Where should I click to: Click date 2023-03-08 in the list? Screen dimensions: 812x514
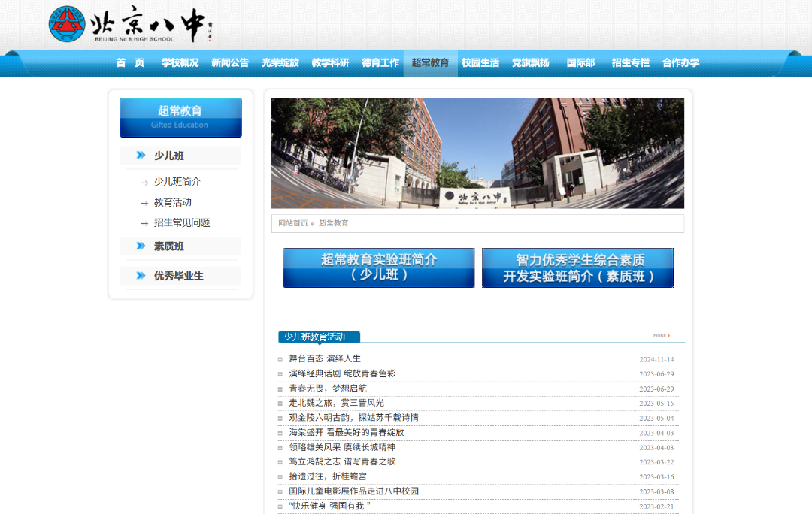[656, 491]
